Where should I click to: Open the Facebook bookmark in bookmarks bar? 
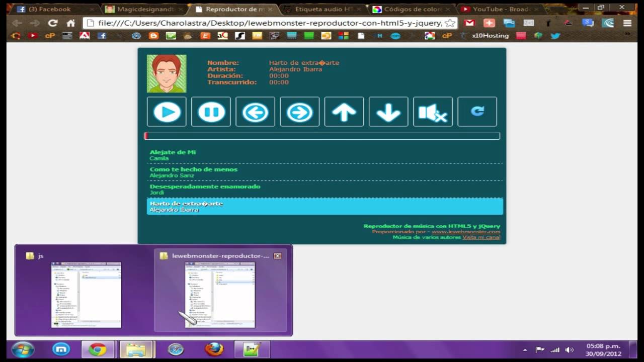(102, 36)
